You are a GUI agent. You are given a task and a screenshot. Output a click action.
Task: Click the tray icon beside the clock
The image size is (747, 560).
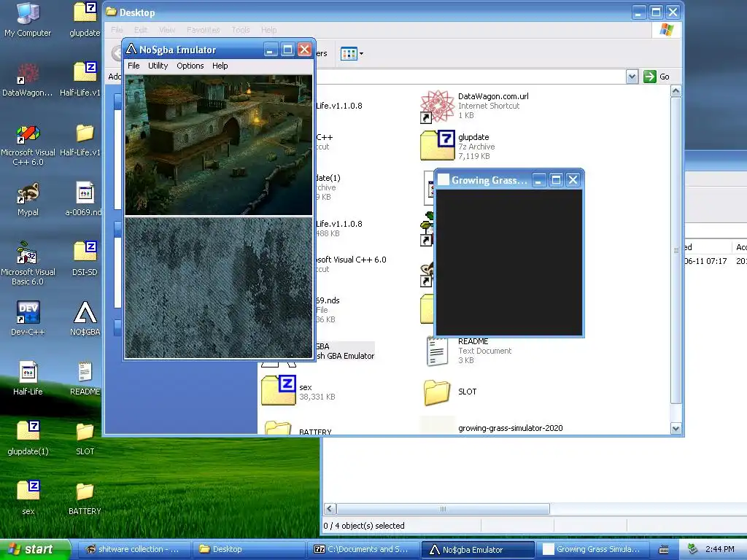[693, 549]
